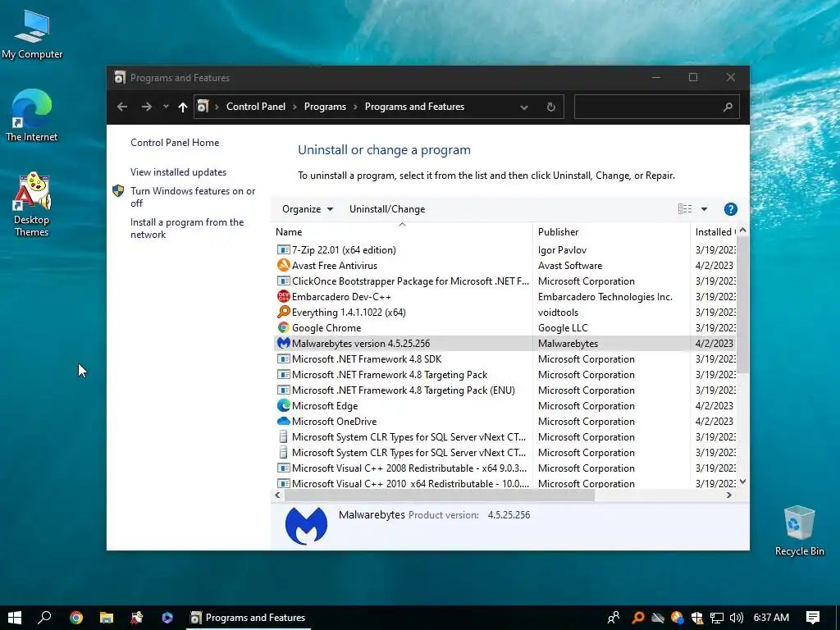Open taskbar Search magnifier

click(x=44, y=618)
